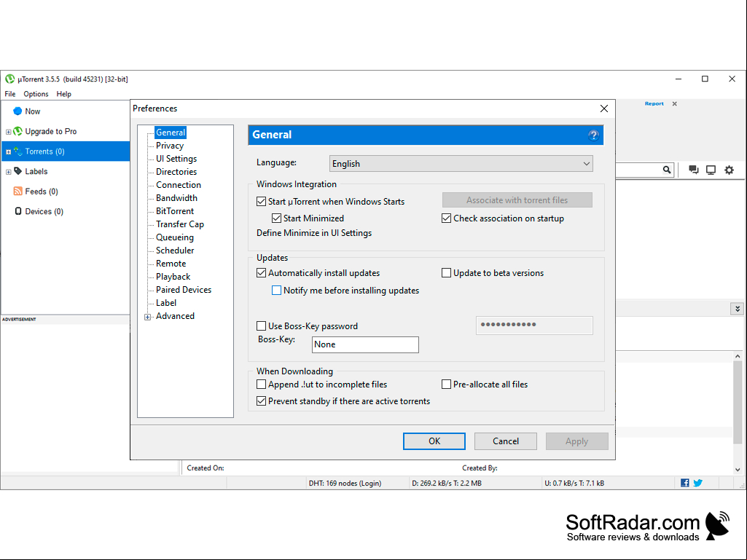Click the Twitter bird icon in status bar
Screen dimensions: 747x560
[x=698, y=483]
